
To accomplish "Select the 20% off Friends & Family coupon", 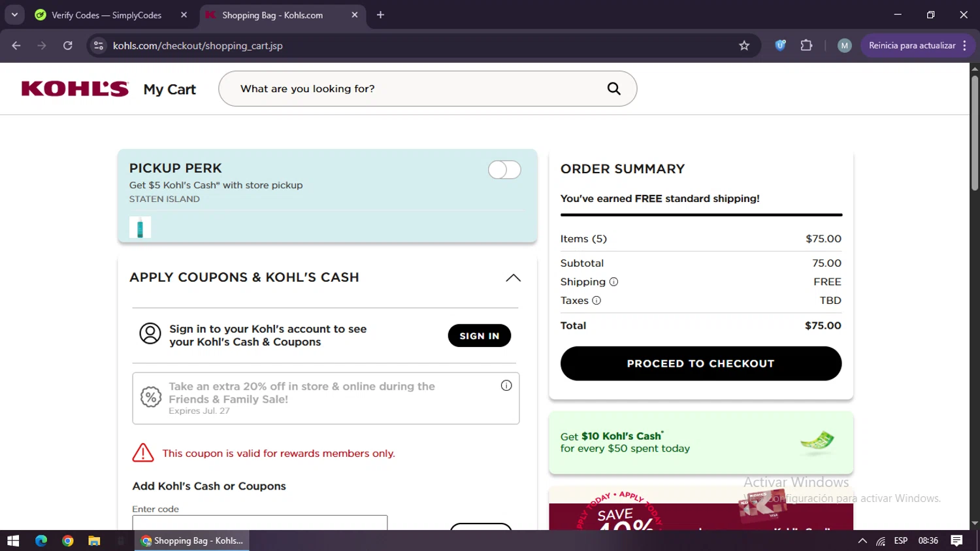I will [326, 398].
